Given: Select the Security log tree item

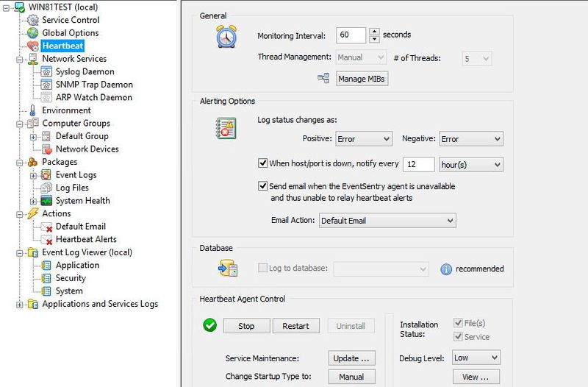Looking at the screenshot, I should (x=71, y=278).
